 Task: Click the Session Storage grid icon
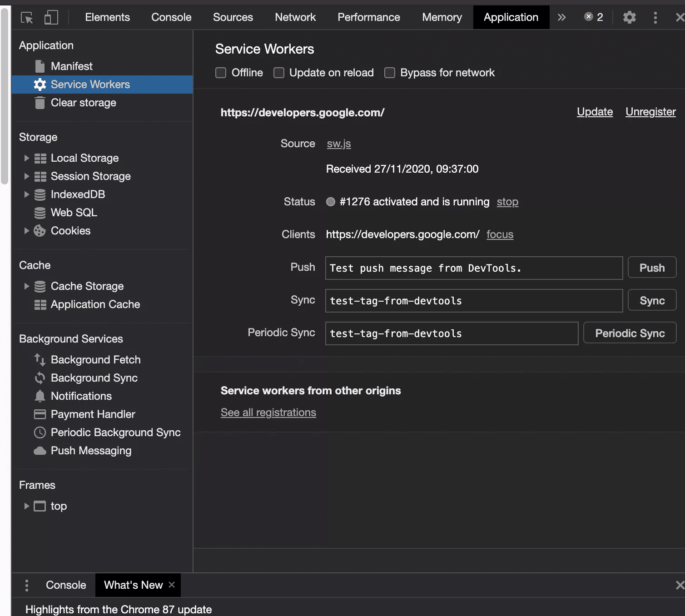coord(40,176)
